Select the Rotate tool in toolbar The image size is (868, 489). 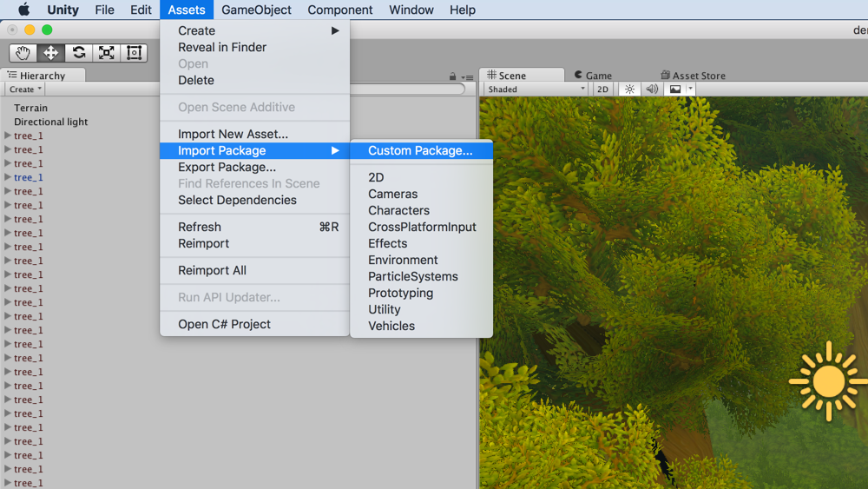pyautogui.click(x=79, y=53)
